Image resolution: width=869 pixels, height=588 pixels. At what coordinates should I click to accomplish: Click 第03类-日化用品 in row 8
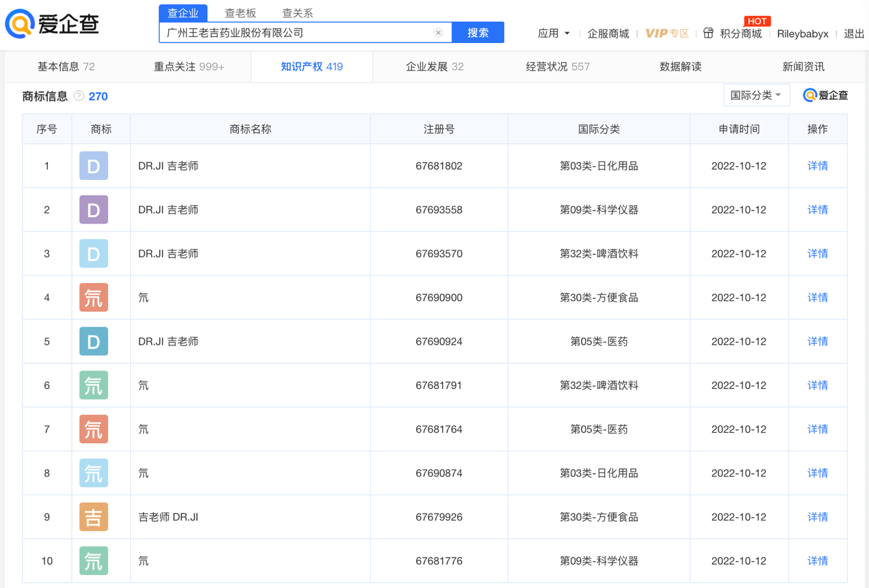599,473
